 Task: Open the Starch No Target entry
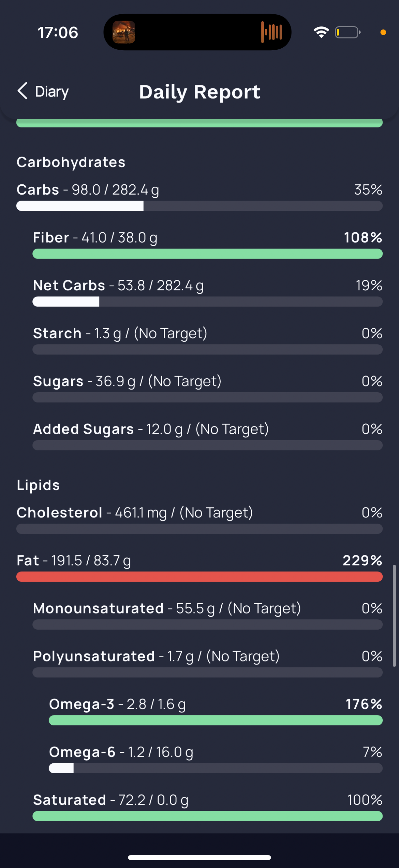coord(207,340)
